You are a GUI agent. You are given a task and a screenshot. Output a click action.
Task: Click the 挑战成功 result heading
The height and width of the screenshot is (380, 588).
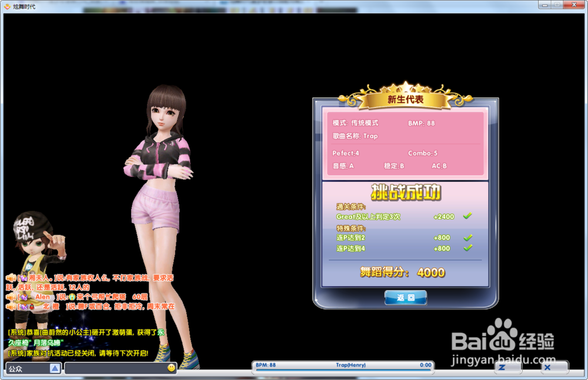[x=406, y=192]
